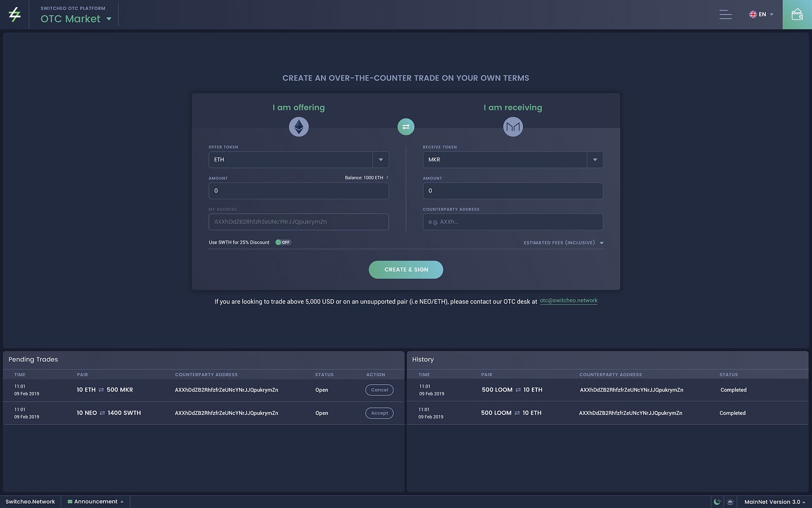The image size is (812, 508).
Task: Click '1400 SWTH' in the second pending trade
Action: click(x=124, y=414)
